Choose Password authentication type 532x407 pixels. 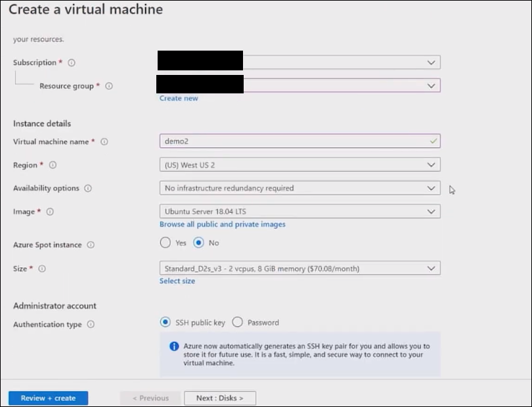point(238,322)
